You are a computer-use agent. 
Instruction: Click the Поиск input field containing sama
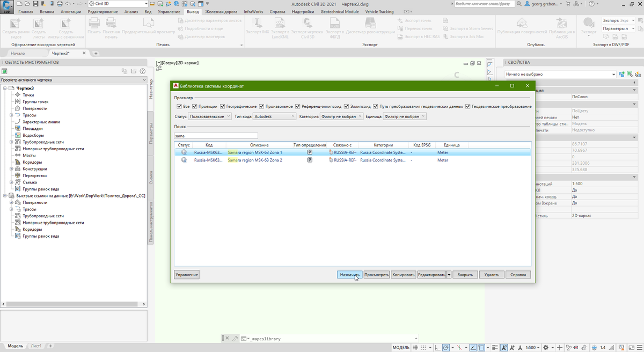click(x=216, y=136)
